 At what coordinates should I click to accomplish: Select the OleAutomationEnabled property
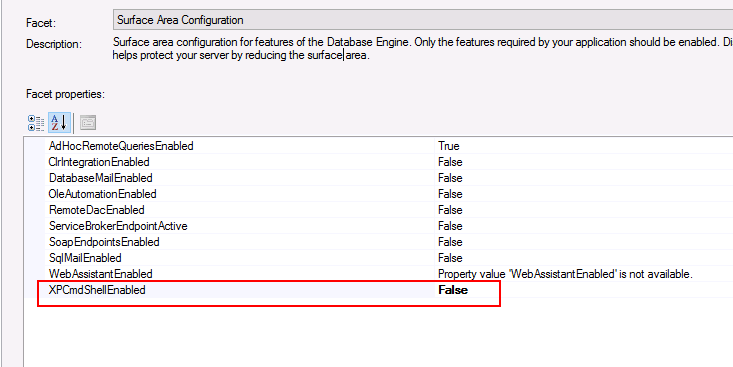point(102,194)
